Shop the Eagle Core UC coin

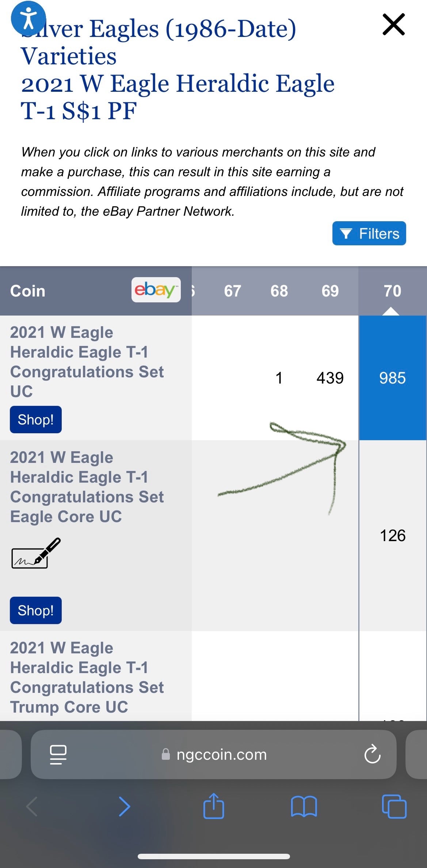click(36, 610)
